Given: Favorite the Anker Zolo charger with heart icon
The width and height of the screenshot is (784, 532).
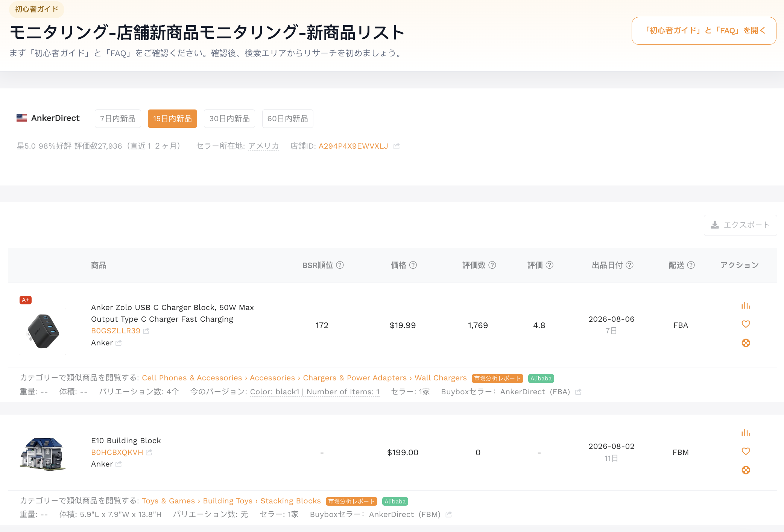Looking at the screenshot, I should 746,324.
